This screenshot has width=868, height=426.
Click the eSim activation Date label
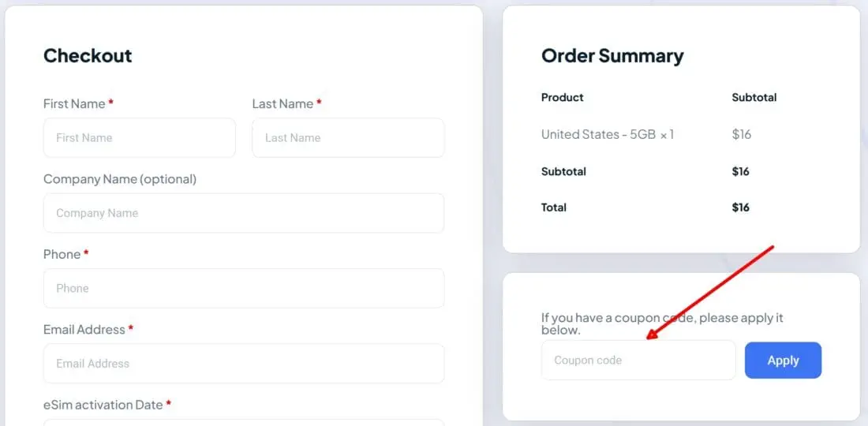[103, 405]
